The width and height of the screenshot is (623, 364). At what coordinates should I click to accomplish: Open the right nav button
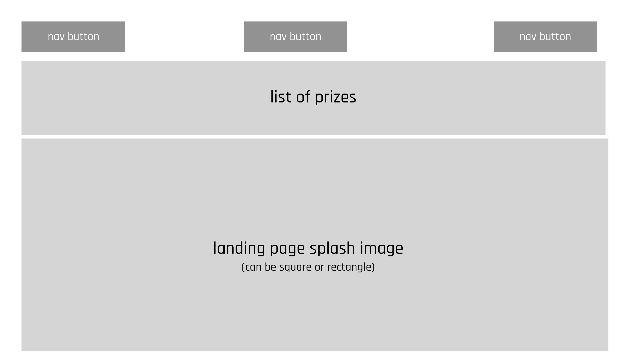pyautogui.click(x=545, y=37)
